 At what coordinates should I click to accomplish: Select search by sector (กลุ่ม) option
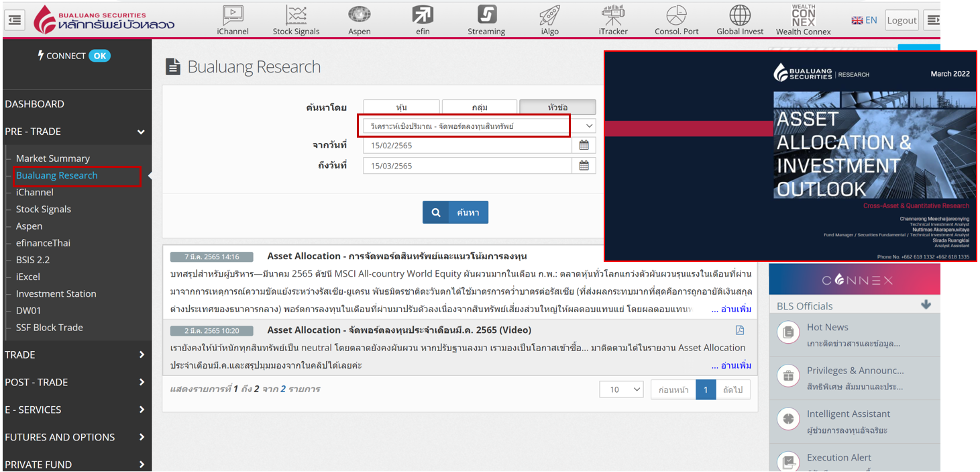(x=480, y=107)
